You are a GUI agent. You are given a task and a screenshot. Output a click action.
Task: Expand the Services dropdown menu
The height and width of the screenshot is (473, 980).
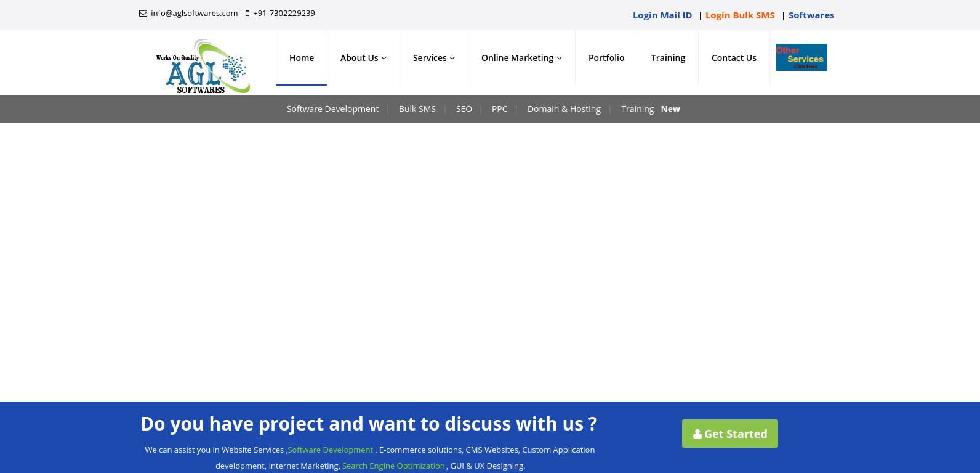[433, 58]
